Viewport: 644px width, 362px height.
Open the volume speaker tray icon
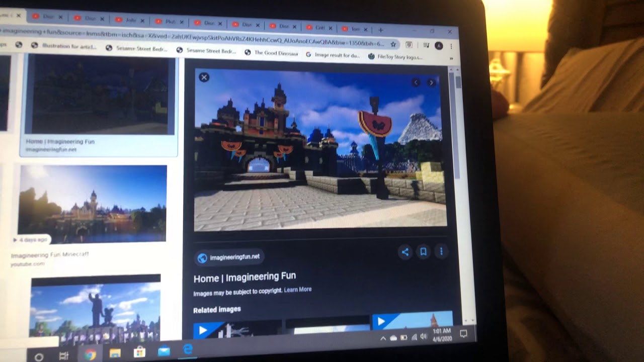coord(423,337)
